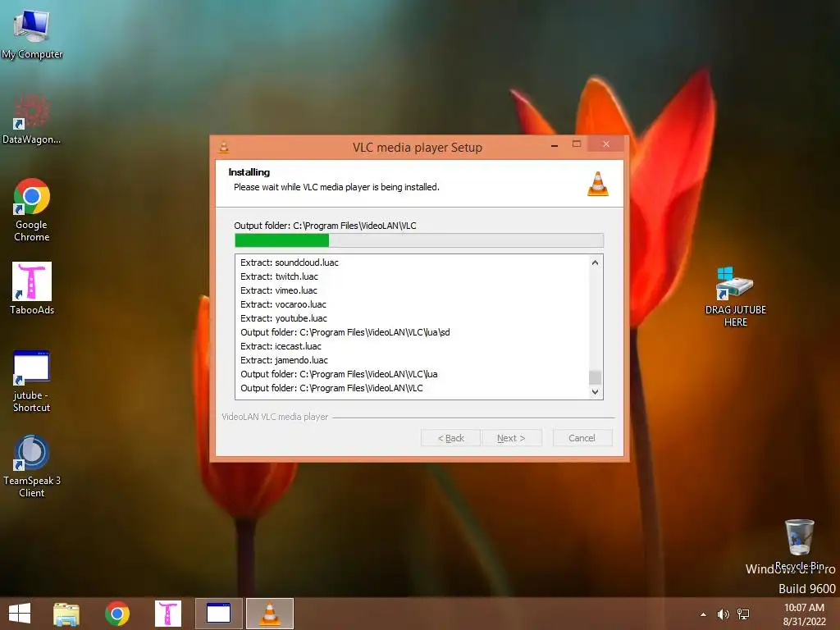Click the Output folder label above progress bar
Viewport: 840px width, 630px height.
(x=325, y=226)
